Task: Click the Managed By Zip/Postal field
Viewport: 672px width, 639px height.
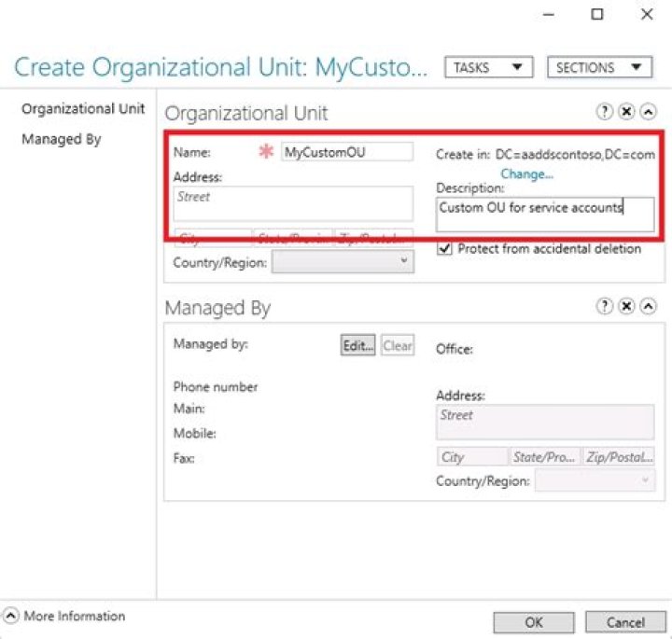Action: tap(619, 457)
